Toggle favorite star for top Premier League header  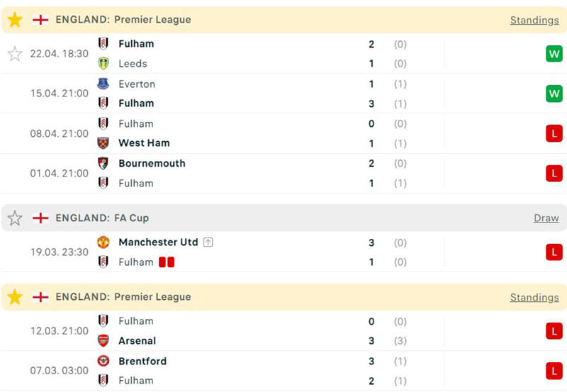coord(15,20)
